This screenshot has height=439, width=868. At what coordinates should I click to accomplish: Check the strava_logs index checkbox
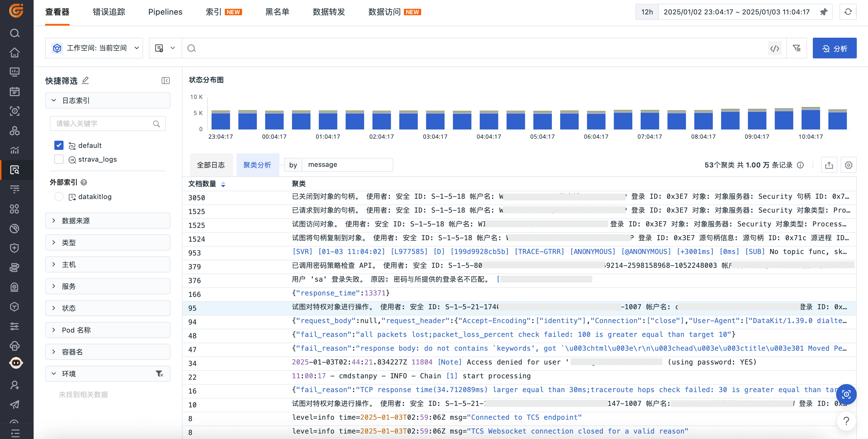coord(59,159)
